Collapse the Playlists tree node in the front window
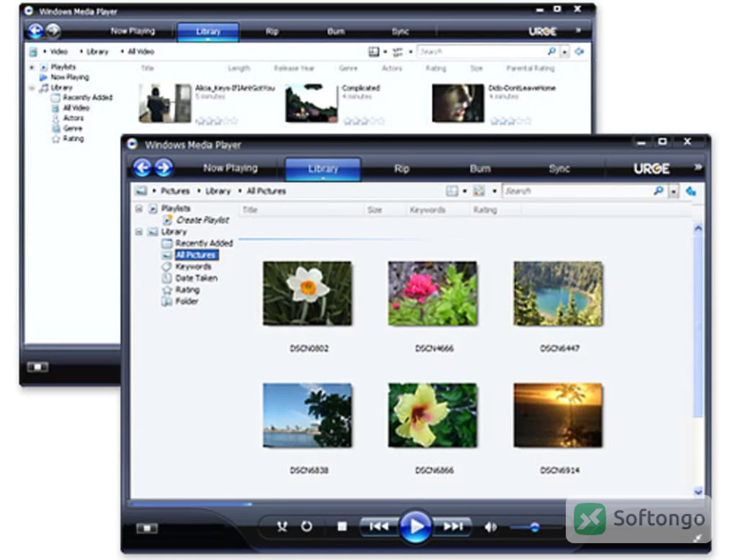This screenshot has height=560, width=735. pyautogui.click(x=139, y=209)
